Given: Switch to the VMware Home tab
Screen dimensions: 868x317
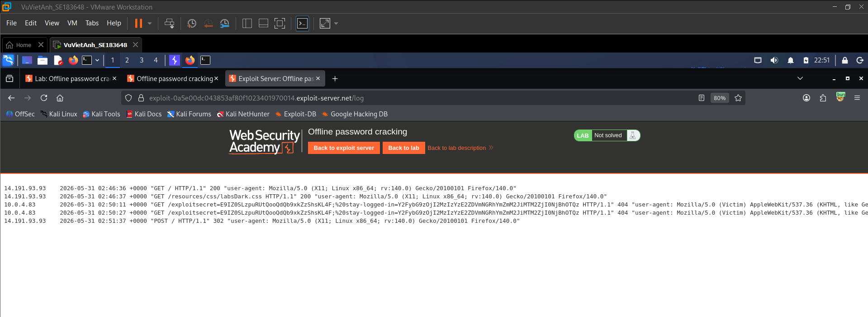Looking at the screenshot, I should (19, 45).
